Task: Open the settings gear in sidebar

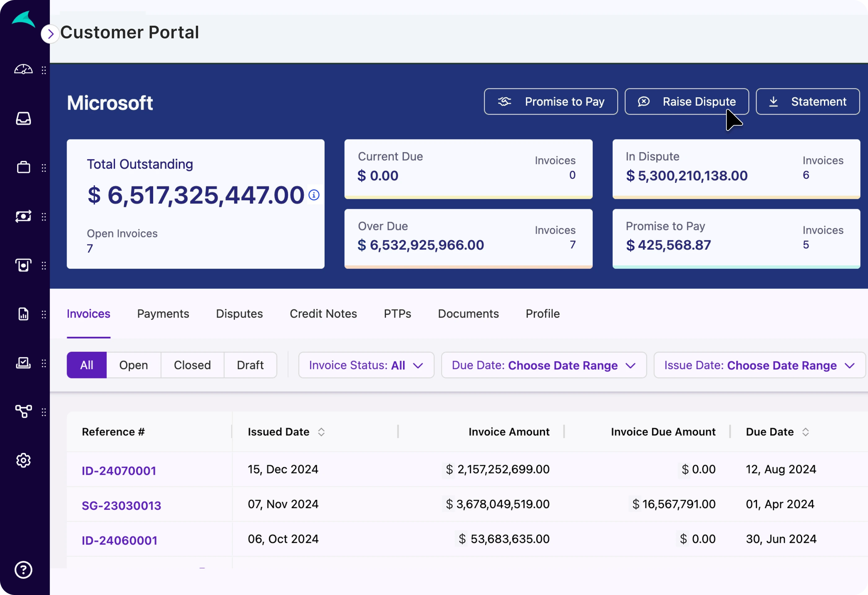Action: pos(23,460)
